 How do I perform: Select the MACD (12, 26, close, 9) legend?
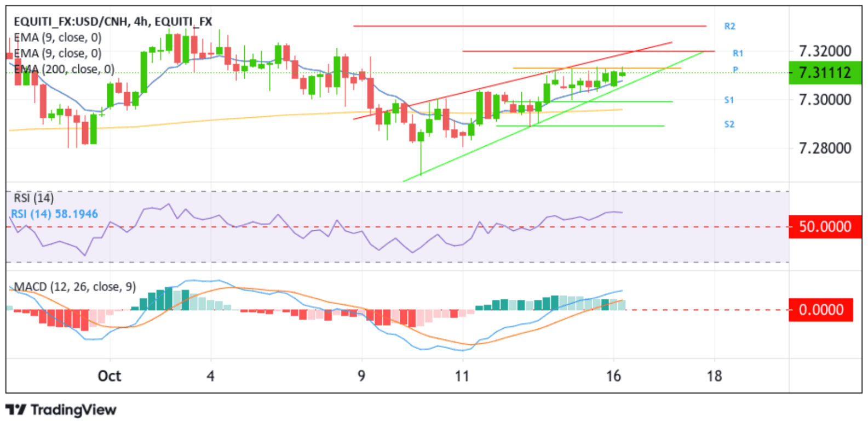pos(75,287)
